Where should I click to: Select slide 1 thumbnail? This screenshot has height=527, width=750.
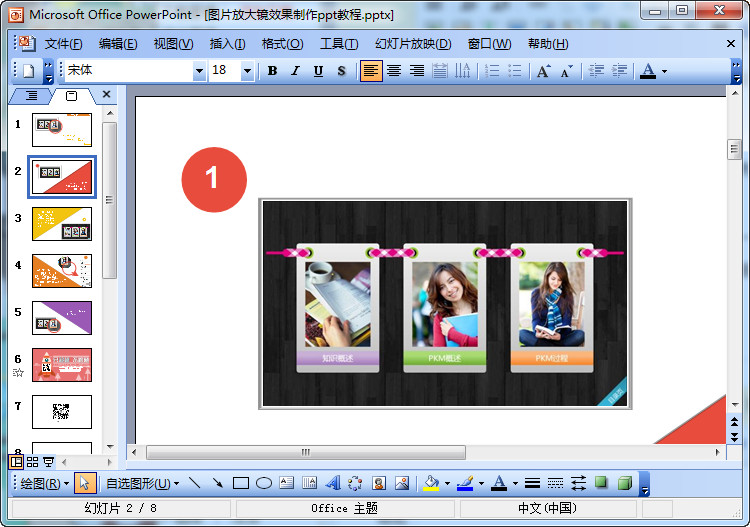(62, 130)
